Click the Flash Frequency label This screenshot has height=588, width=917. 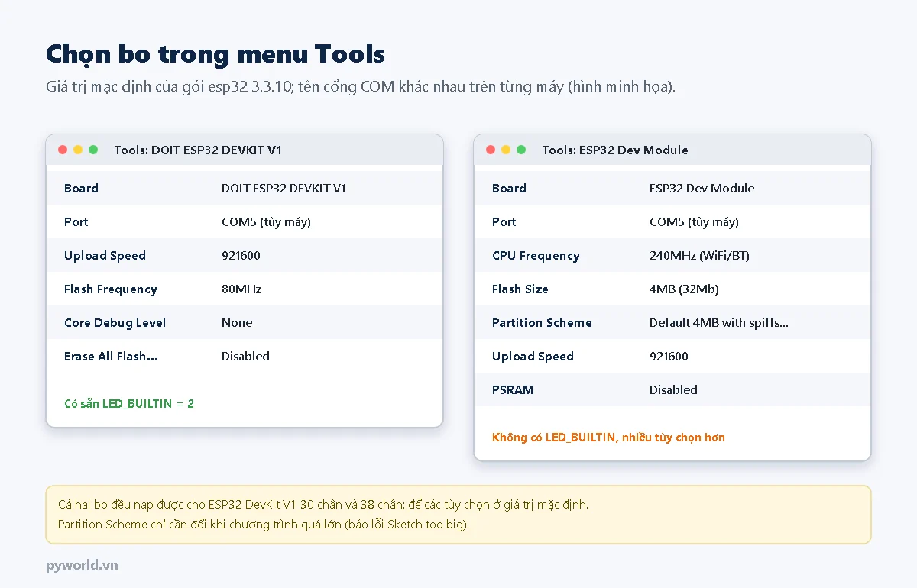[x=111, y=289]
